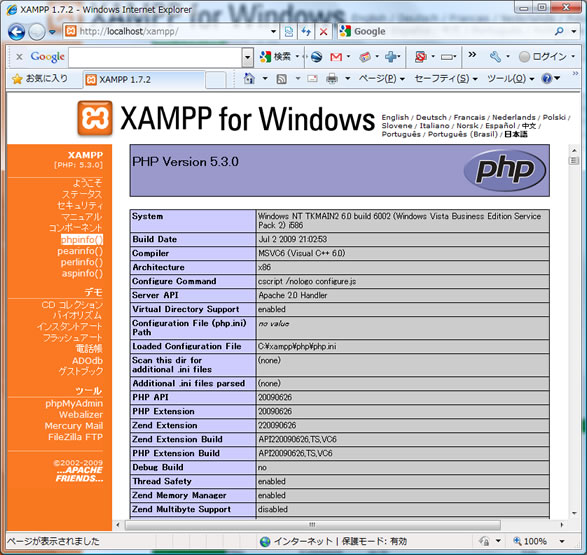Click the red popup blocker icon
Image resolution: width=587 pixels, height=555 pixels.
[x=420, y=57]
